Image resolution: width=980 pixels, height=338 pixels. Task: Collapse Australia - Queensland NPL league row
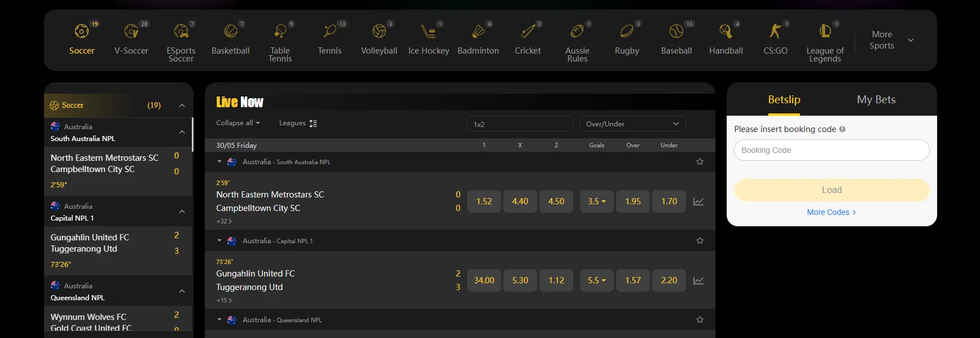[x=219, y=320]
